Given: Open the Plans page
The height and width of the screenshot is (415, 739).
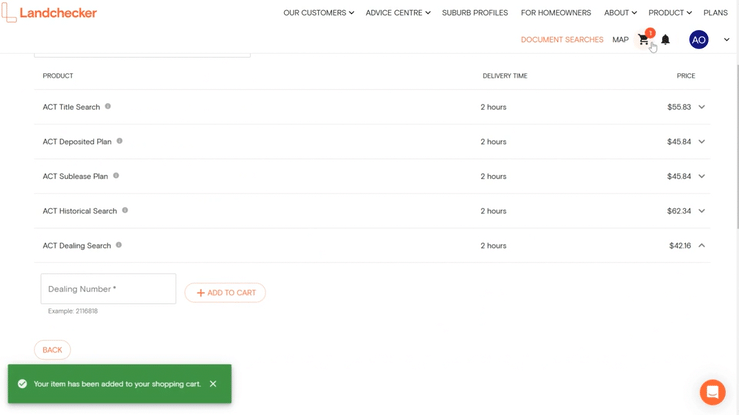Looking at the screenshot, I should pos(715,13).
